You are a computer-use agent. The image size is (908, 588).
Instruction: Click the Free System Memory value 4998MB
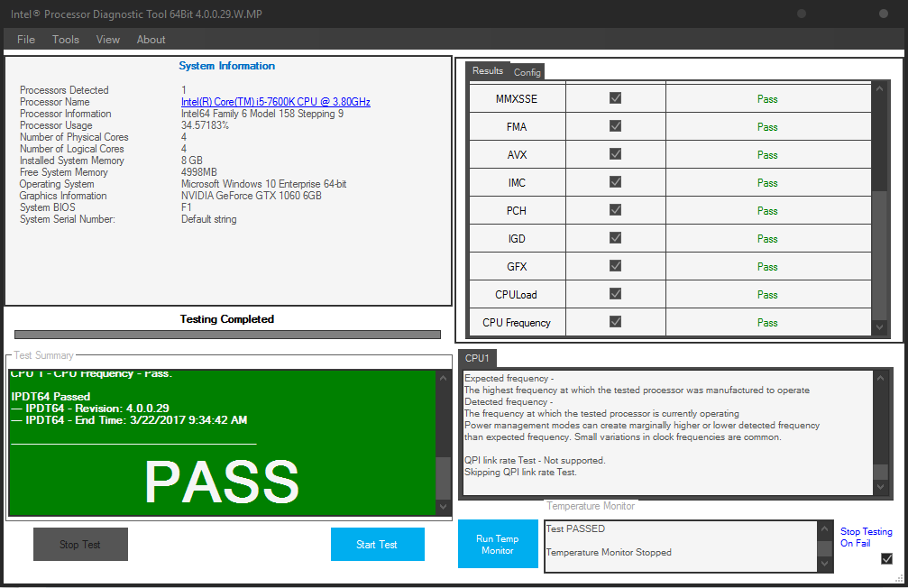199,172
